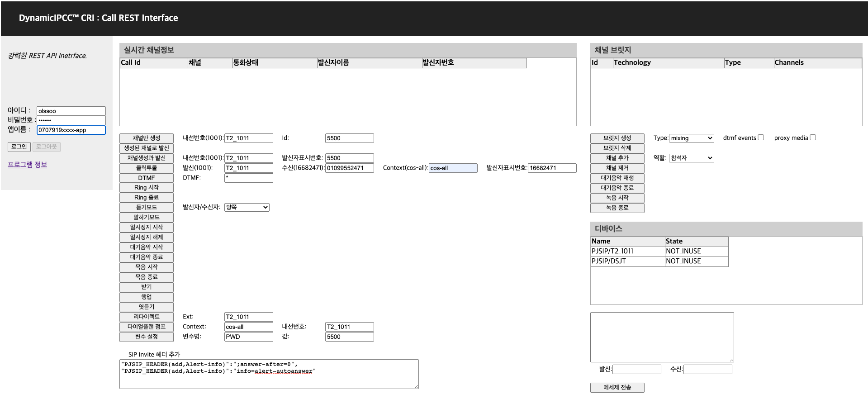Click the 생성된 채널로 발신 button
Image resolution: width=868 pixels, height=399 pixels.
point(147,148)
